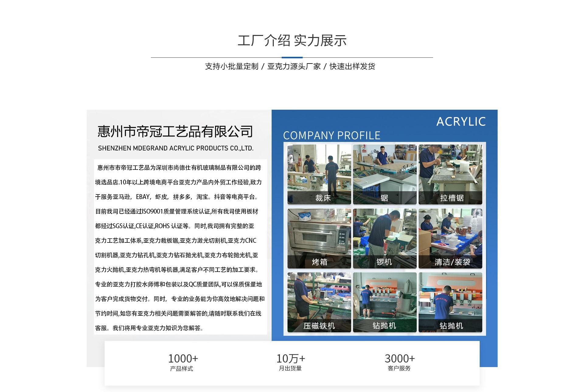The width and height of the screenshot is (584, 392).
Task: Open the rightmost 钻抛机 photo
Action: tap(450, 302)
